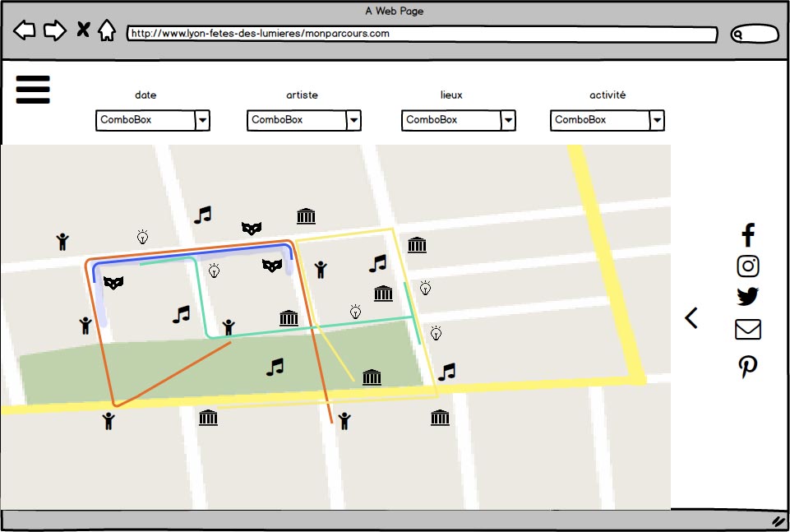Share via the Twitter bird icon
790x532 pixels.
coord(748,297)
